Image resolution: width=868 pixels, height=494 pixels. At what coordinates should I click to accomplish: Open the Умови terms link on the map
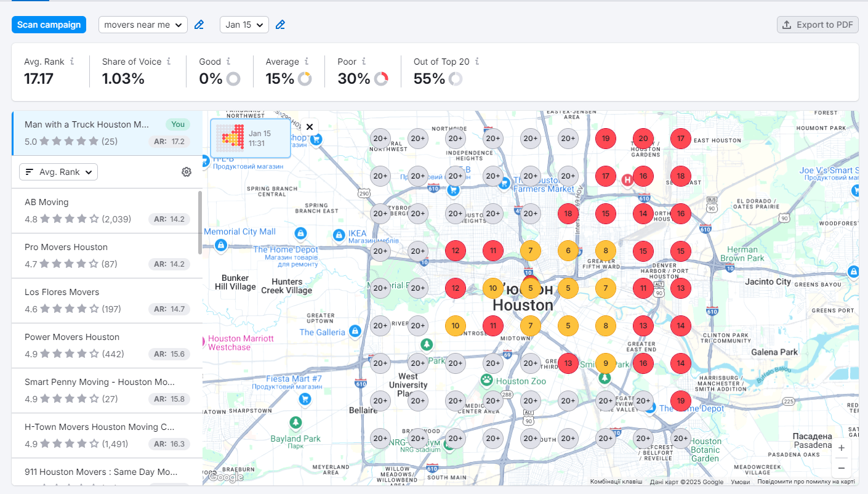740,482
